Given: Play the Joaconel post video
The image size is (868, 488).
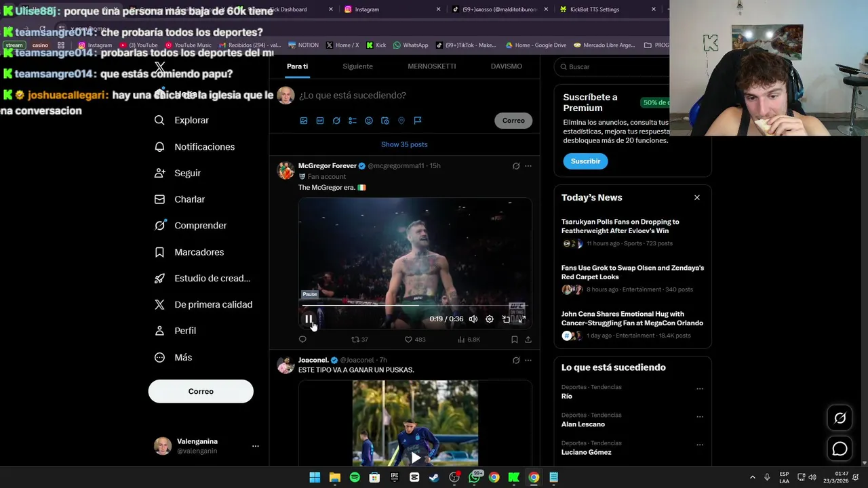Looking at the screenshot, I should [x=415, y=457].
